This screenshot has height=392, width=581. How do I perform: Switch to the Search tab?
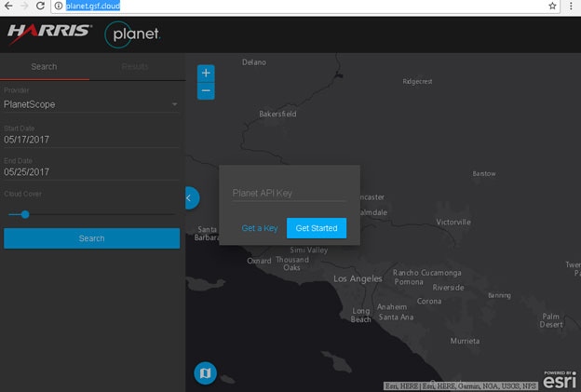coord(44,66)
